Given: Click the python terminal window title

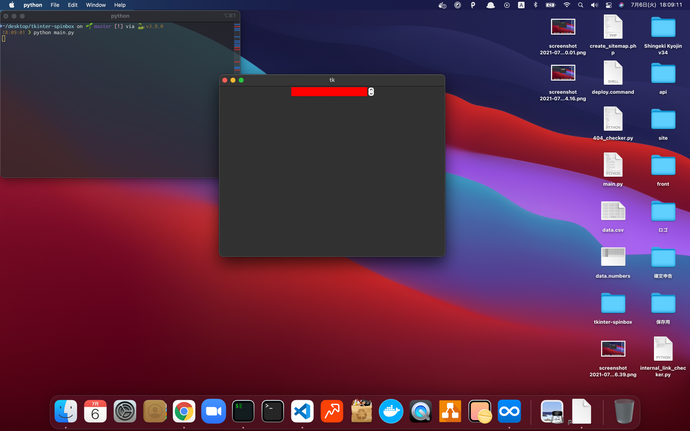Looking at the screenshot, I should (120, 16).
